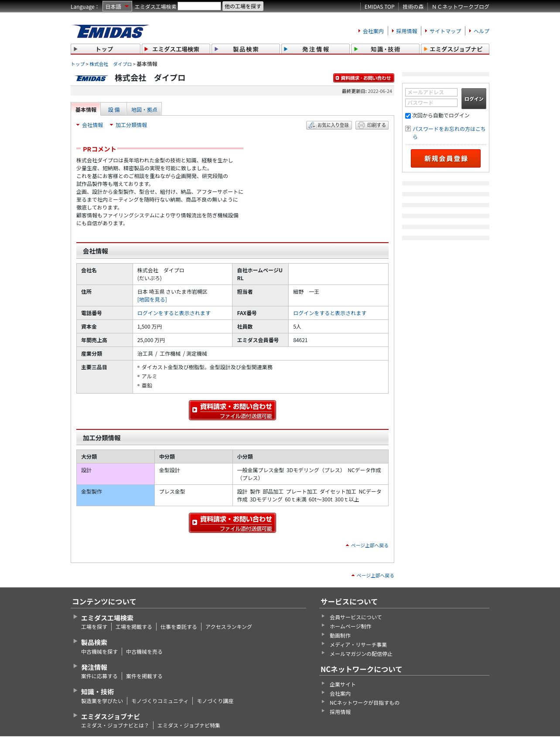Screen dimensions: 560x741
Task: Click the favorite icon on お気に入り登録 button
Action: (312, 125)
